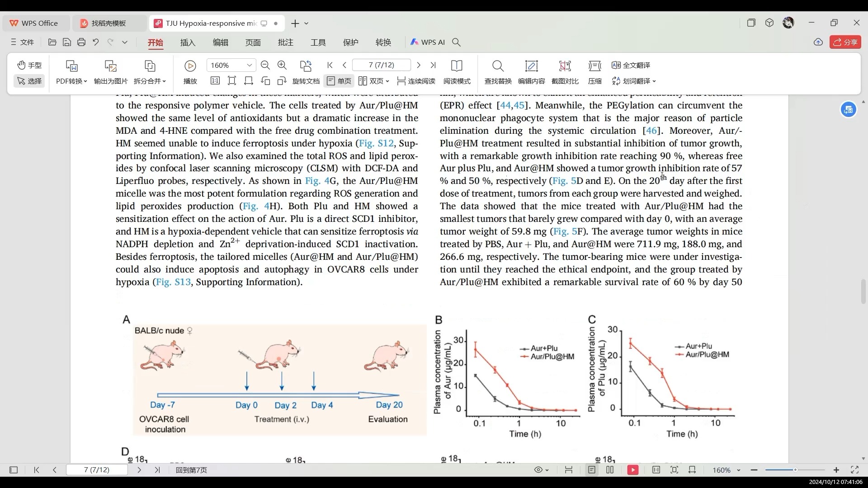Switch to the 批注 tab
Viewport: 868px width, 488px height.
(x=285, y=42)
